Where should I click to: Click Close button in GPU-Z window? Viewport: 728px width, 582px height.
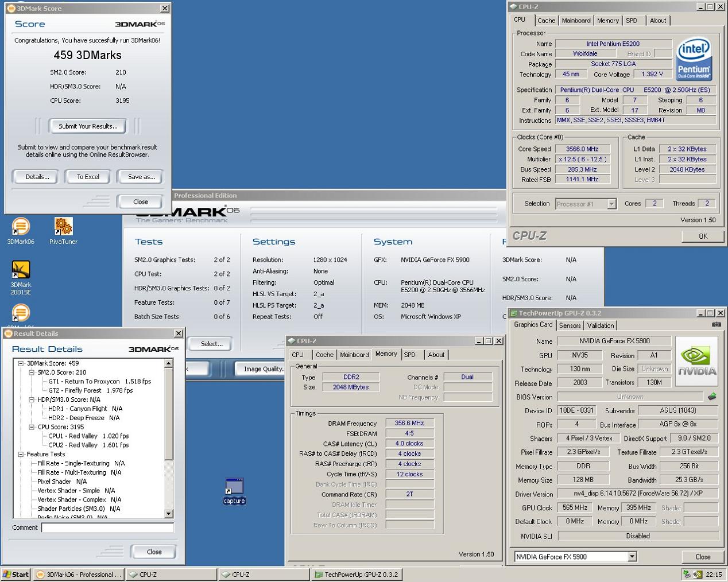[x=703, y=557]
